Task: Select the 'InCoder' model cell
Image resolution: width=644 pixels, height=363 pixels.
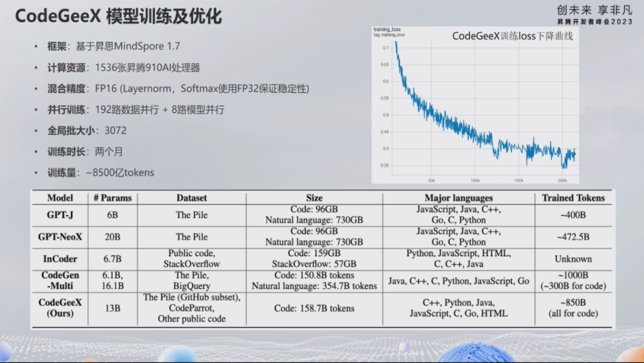Action: [60, 259]
